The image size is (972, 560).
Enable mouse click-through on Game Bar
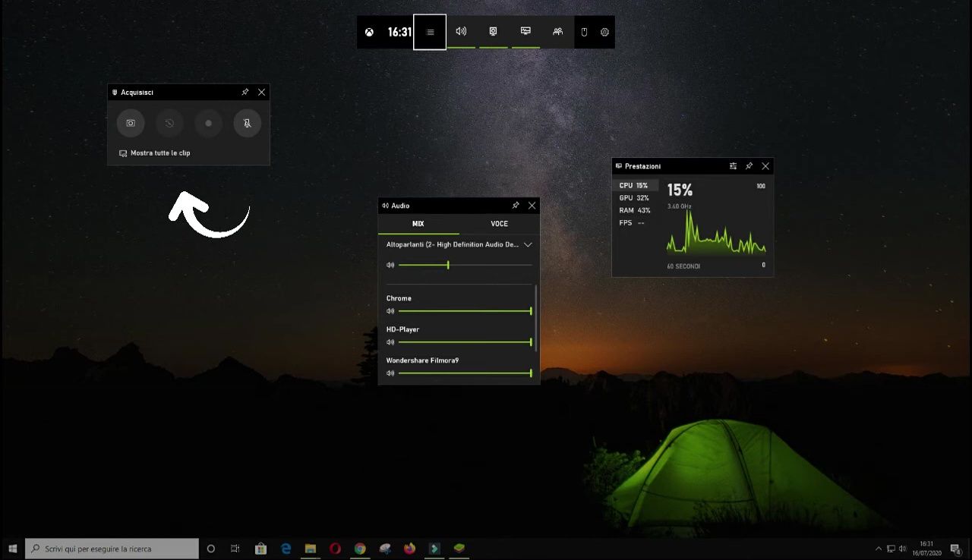coord(585,32)
